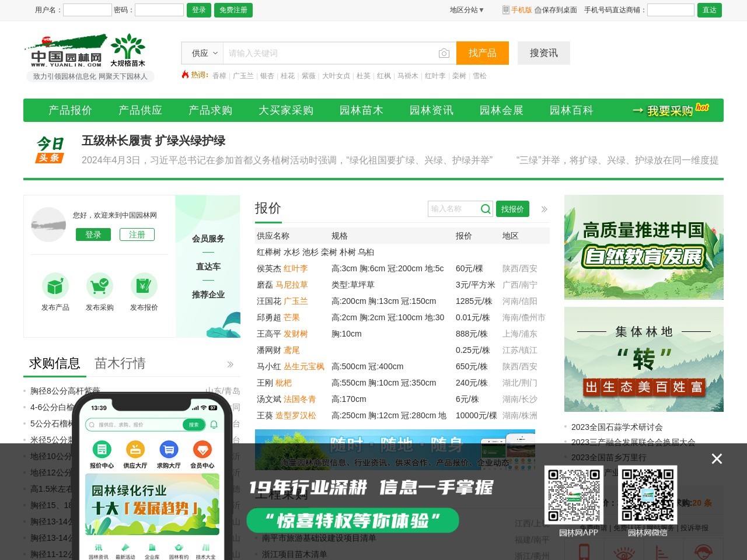
Task: Focus the 手机号码直达商铺 input
Action: (671, 10)
